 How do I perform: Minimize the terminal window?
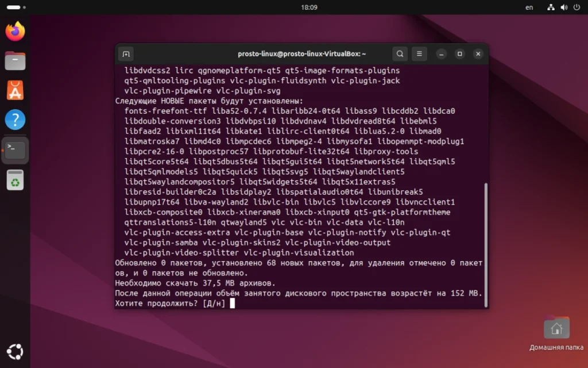click(x=442, y=54)
